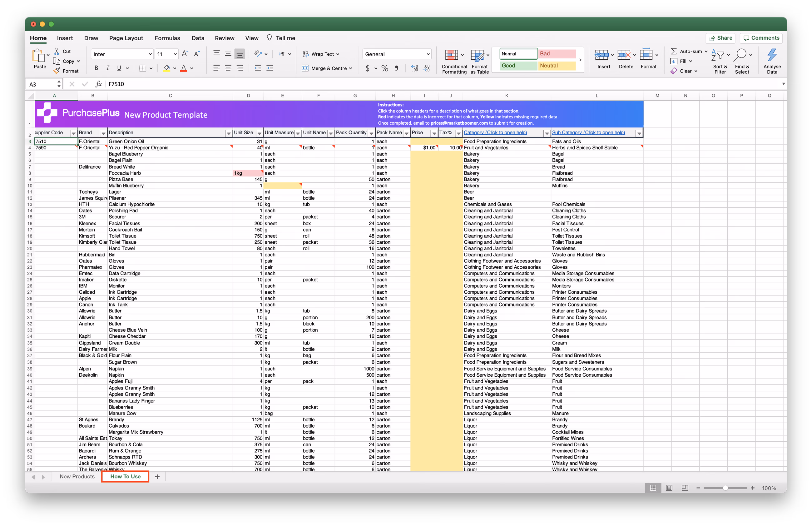Toggle Underline formatting

click(119, 68)
